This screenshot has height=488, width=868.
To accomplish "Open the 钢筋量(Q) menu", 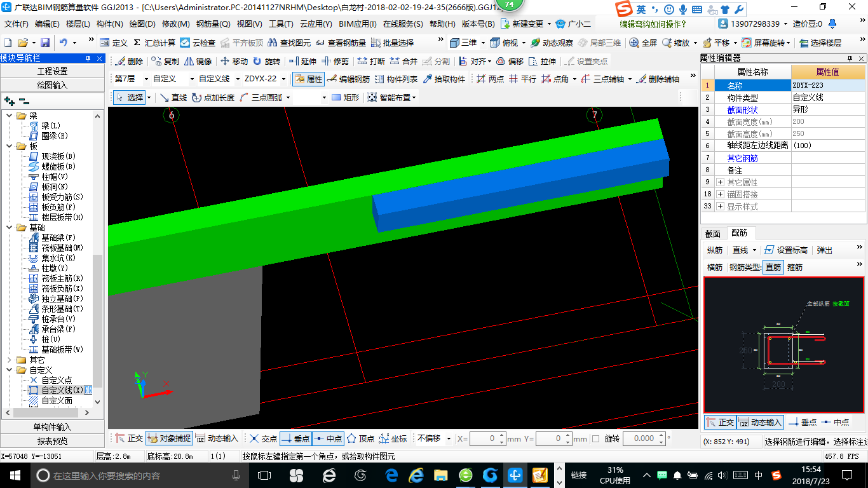I will point(213,24).
